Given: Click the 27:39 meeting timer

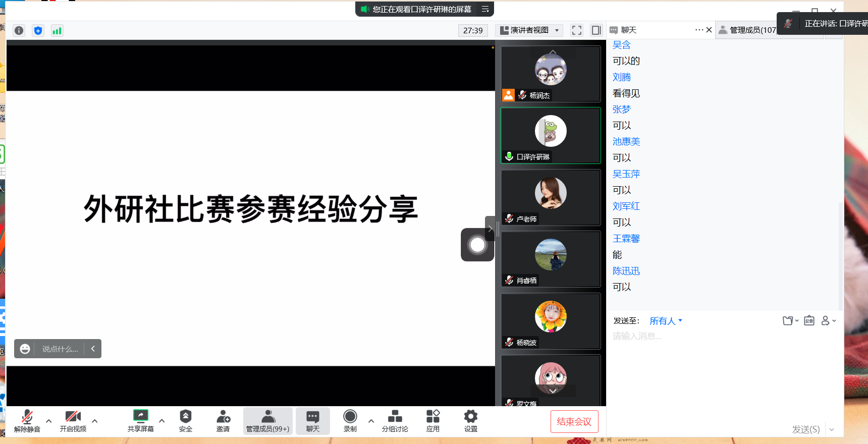Looking at the screenshot, I should pos(473,30).
